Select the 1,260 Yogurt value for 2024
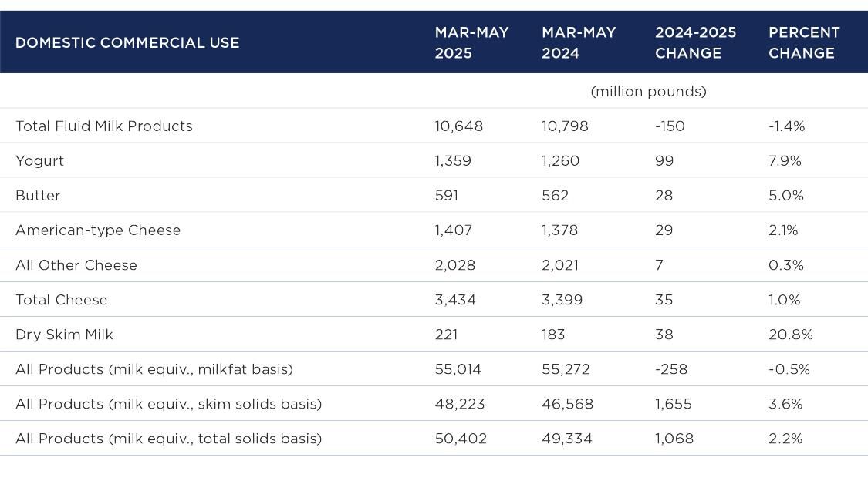The height and width of the screenshot is (481, 868). tap(560, 161)
